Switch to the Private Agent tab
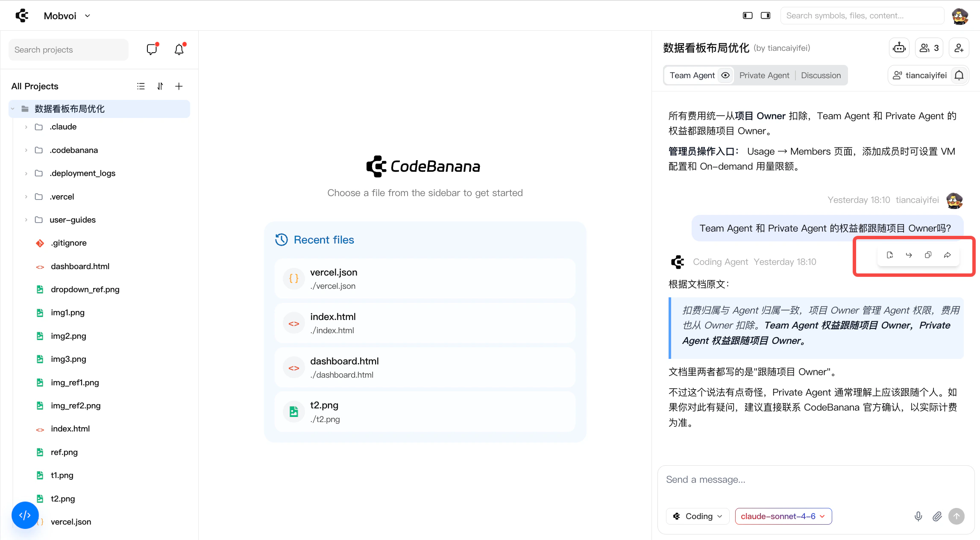This screenshot has height=540, width=980. pyautogui.click(x=764, y=75)
